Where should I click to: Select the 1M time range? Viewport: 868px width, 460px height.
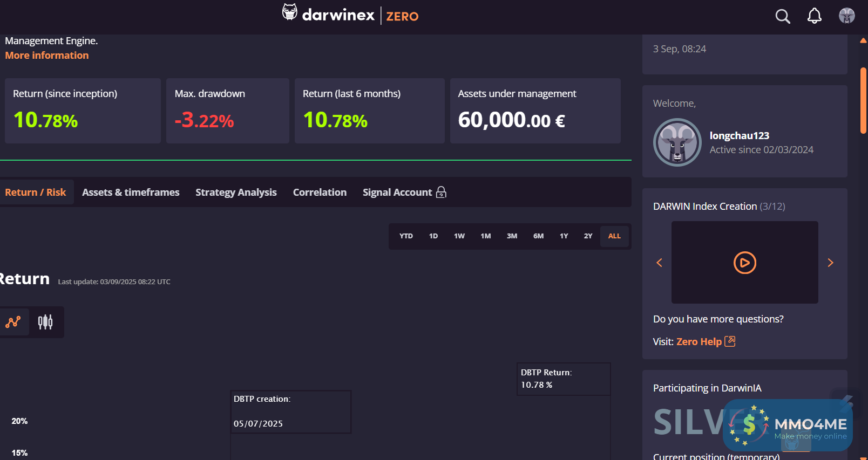[x=486, y=236]
